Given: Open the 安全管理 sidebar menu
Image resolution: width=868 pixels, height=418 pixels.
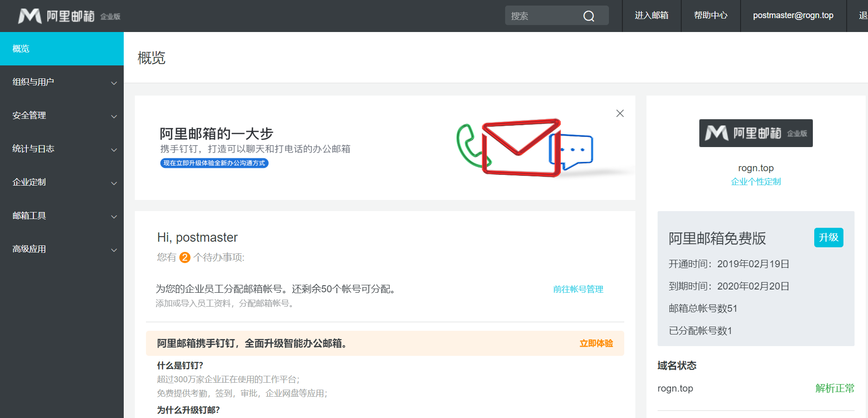Looking at the screenshot, I should 62,116.
